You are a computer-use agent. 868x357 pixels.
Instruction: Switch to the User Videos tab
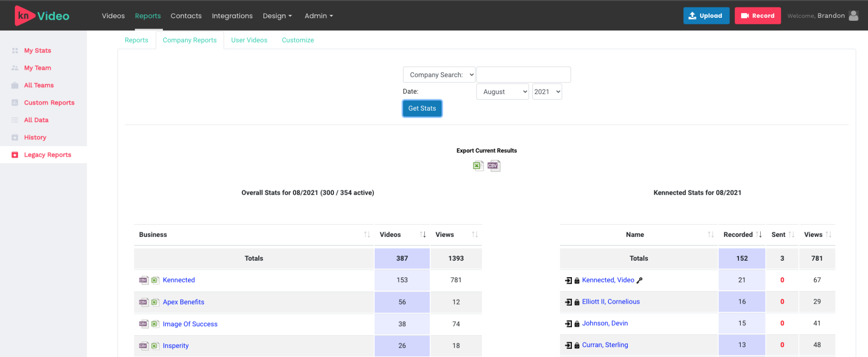249,40
